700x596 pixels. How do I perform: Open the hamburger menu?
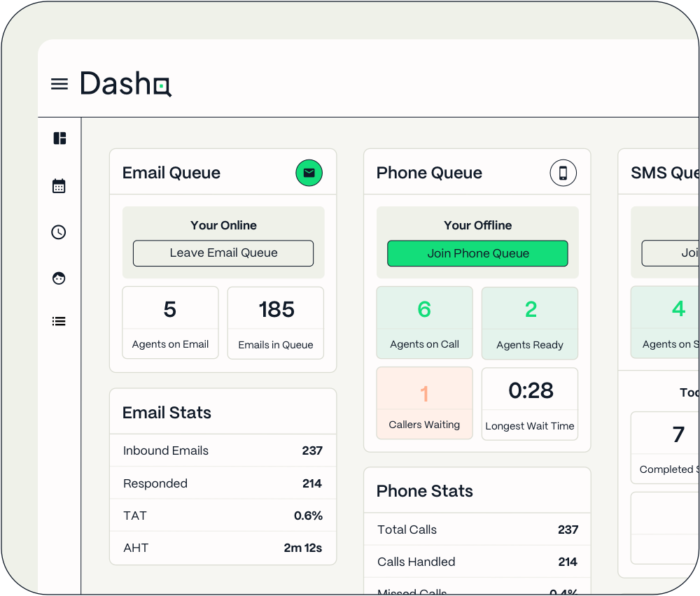tap(59, 84)
